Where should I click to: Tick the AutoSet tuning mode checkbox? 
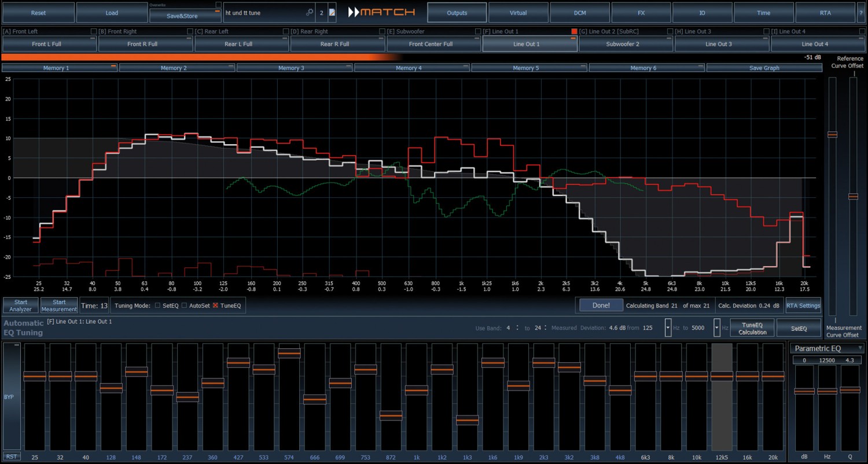185,305
